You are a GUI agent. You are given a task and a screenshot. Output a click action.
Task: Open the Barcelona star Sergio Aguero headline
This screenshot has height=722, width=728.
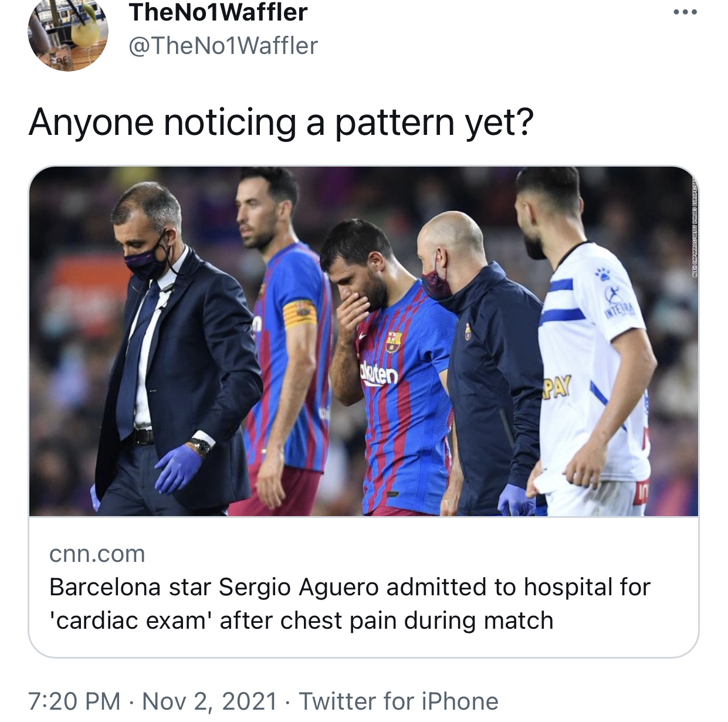[350, 587]
